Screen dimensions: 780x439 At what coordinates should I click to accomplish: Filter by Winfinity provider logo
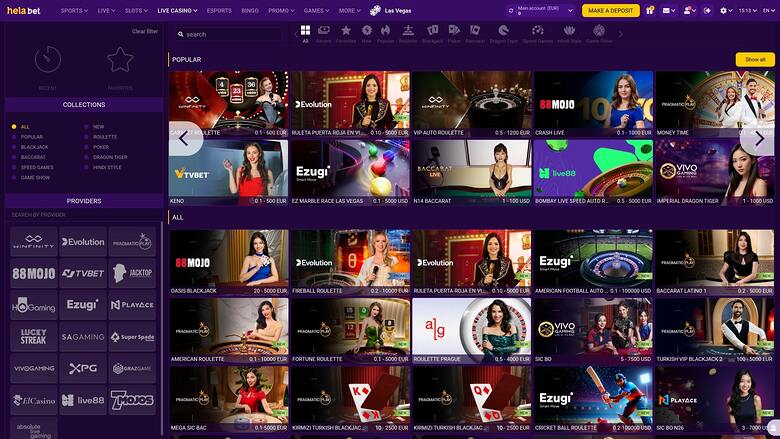[x=34, y=242]
